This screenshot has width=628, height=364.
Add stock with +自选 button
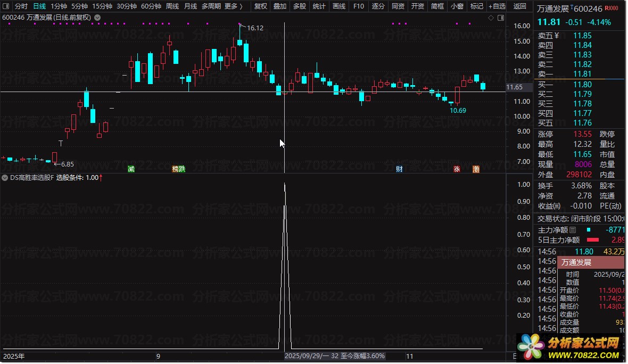tap(497, 6)
